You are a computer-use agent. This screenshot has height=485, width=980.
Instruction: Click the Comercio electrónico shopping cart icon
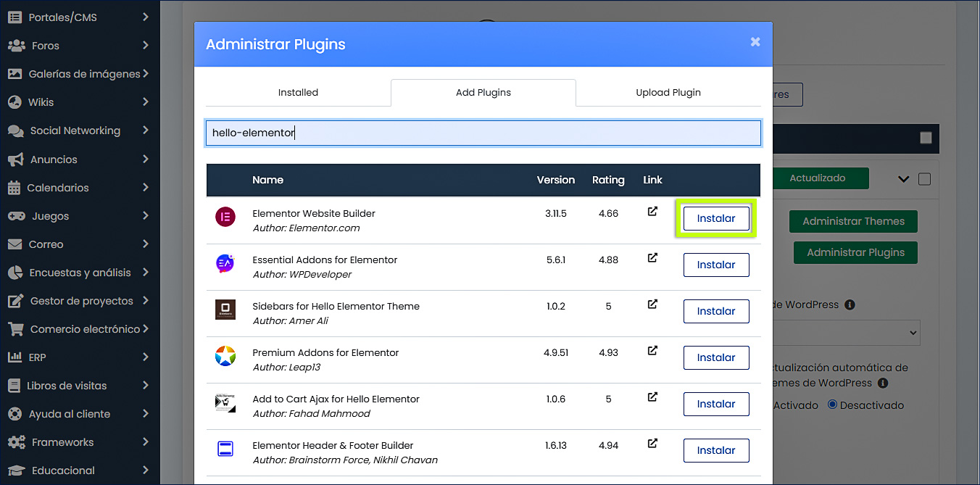pyautogui.click(x=14, y=328)
